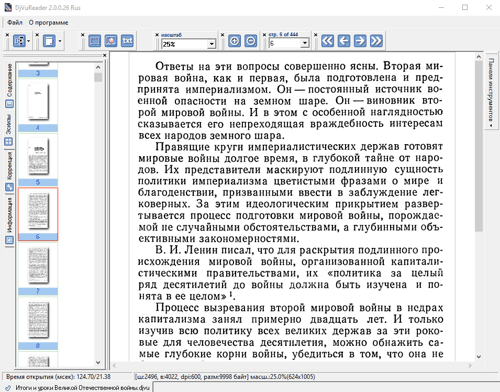Click the txt text extraction icon

click(127, 41)
